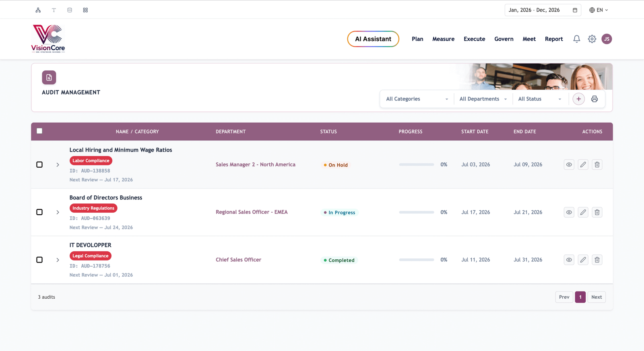Viewport: 644px width, 351px height.
Task: Go to Next page of audits
Action: tap(597, 297)
